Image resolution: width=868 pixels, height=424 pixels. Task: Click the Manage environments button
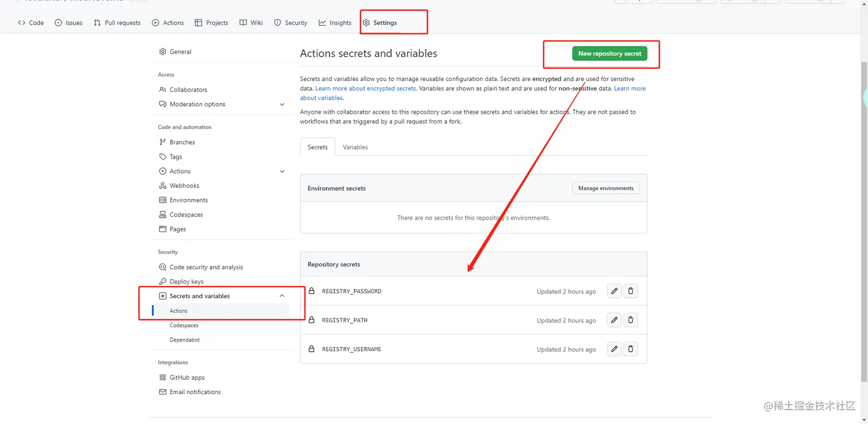click(x=606, y=188)
